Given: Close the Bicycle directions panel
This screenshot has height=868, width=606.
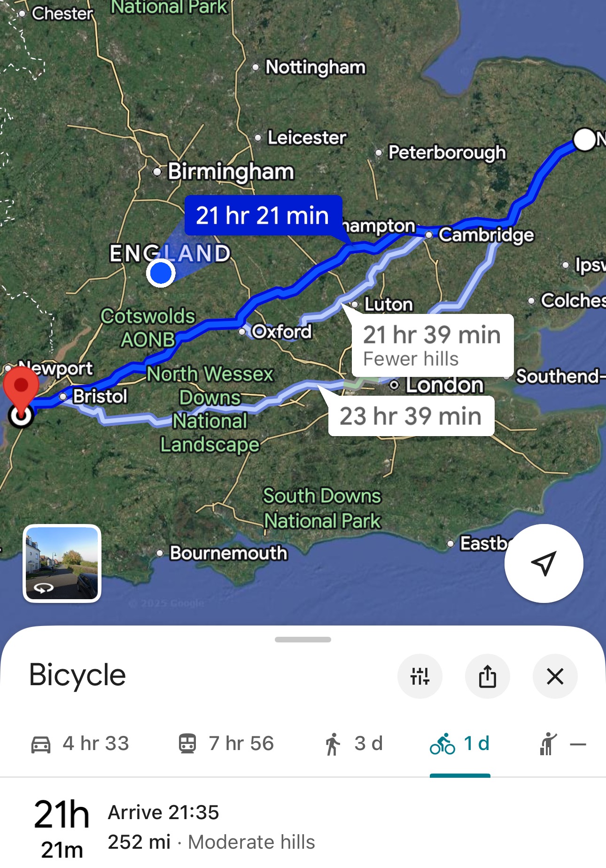Looking at the screenshot, I should click(555, 676).
